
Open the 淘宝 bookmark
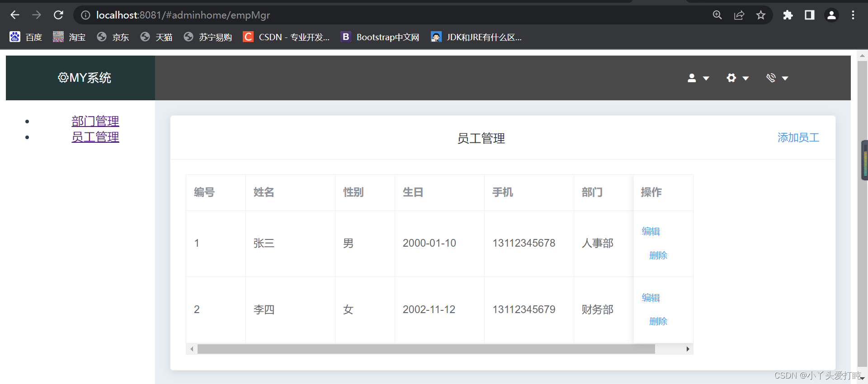click(x=69, y=37)
